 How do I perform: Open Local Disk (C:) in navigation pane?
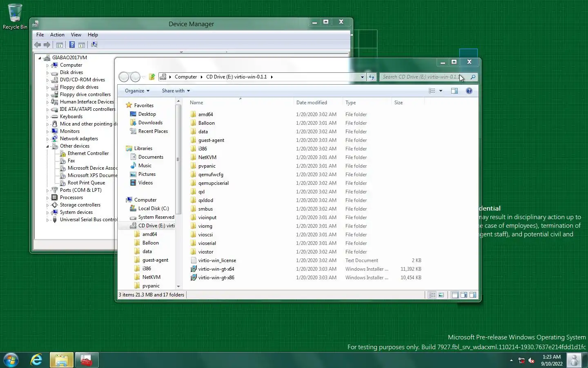coord(153,209)
